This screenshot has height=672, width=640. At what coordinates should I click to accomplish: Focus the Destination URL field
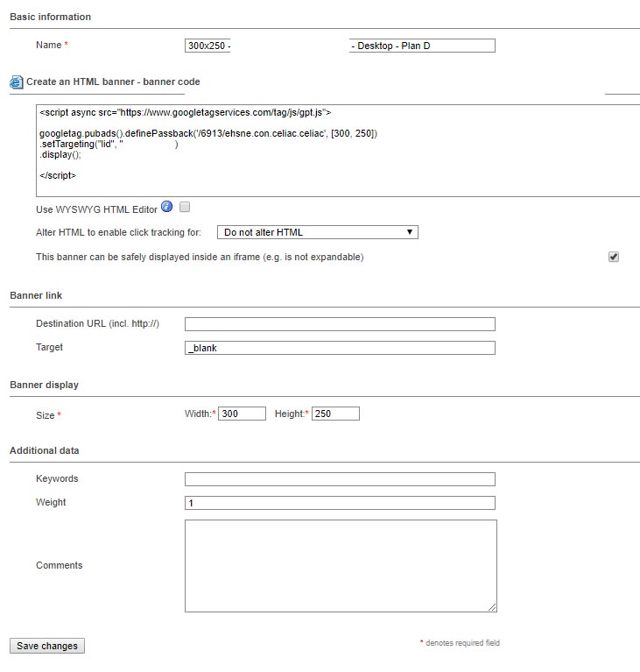click(340, 324)
